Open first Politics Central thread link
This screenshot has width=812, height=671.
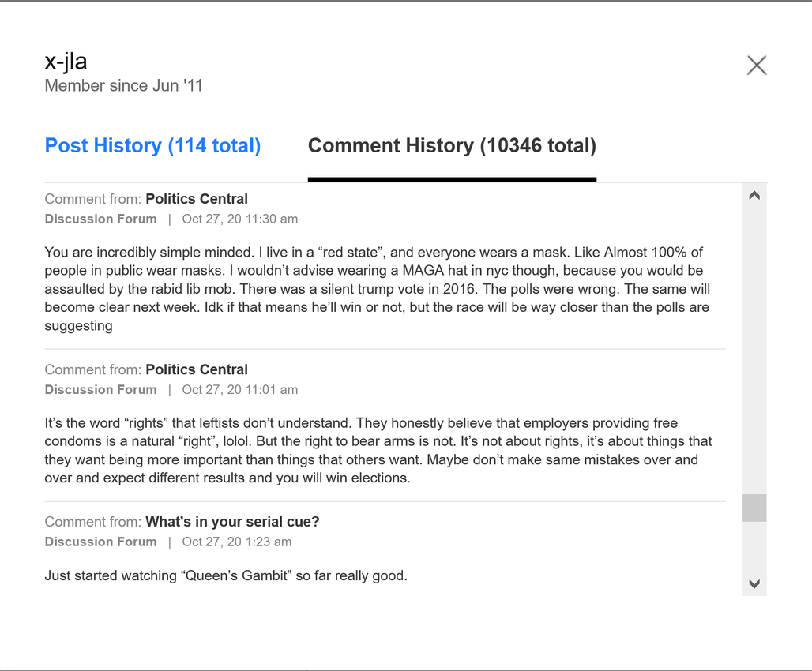tap(197, 199)
